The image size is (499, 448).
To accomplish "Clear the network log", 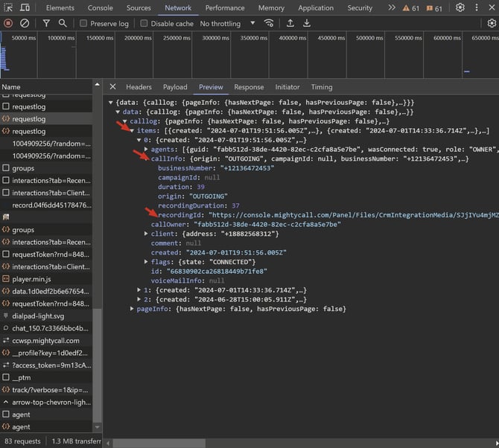I will click(25, 23).
